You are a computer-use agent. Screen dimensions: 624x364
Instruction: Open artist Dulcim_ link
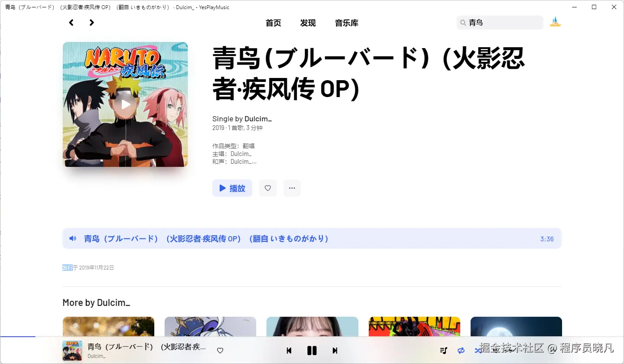[x=258, y=118]
